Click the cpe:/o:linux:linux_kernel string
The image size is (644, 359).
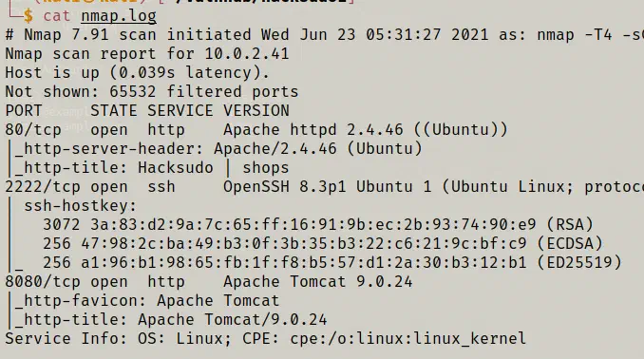coord(407,338)
